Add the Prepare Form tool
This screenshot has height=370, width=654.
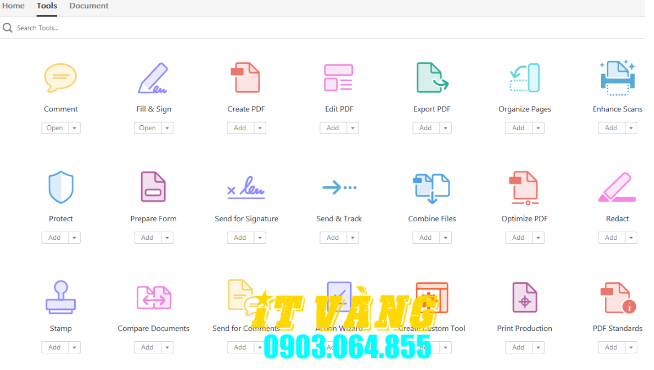pos(148,238)
